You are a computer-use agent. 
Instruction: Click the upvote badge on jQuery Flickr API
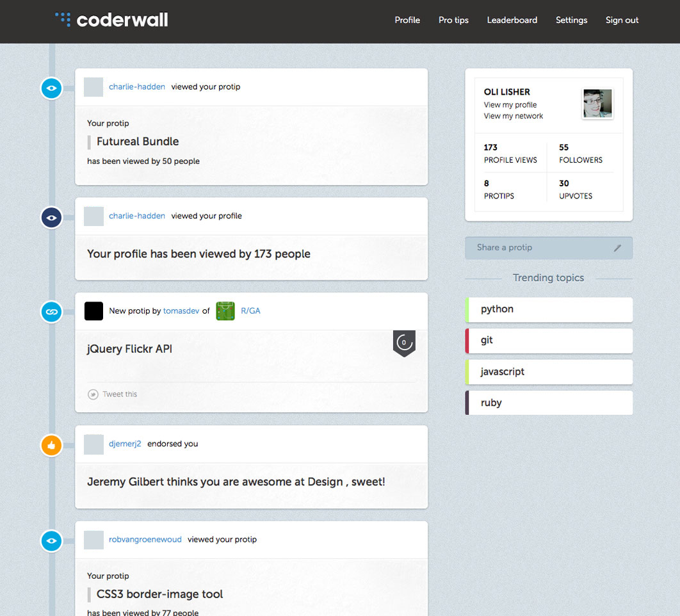(x=404, y=343)
